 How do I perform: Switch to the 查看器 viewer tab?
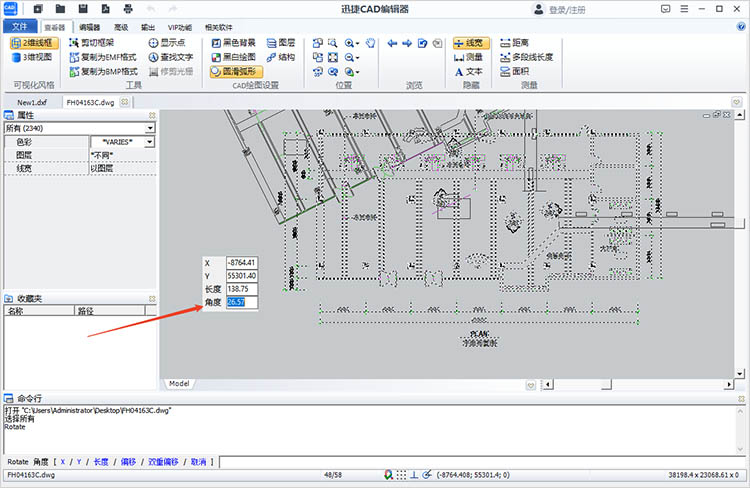55,27
